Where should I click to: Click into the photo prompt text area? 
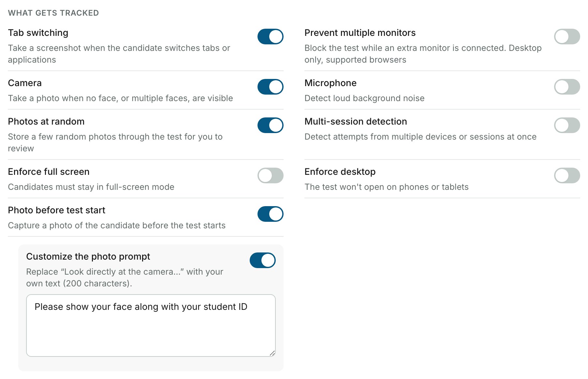pyautogui.click(x=151, y=326)
